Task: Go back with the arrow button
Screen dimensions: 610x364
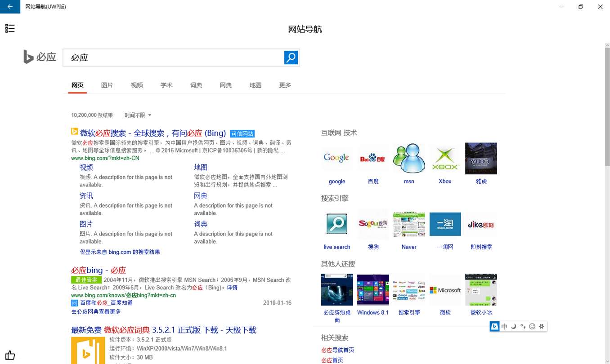Action: point(10,7)
